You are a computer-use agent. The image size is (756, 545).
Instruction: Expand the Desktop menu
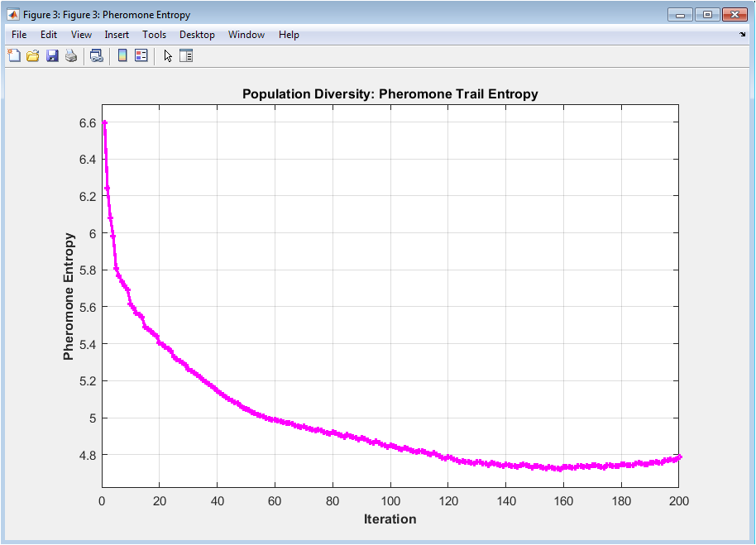197,35
